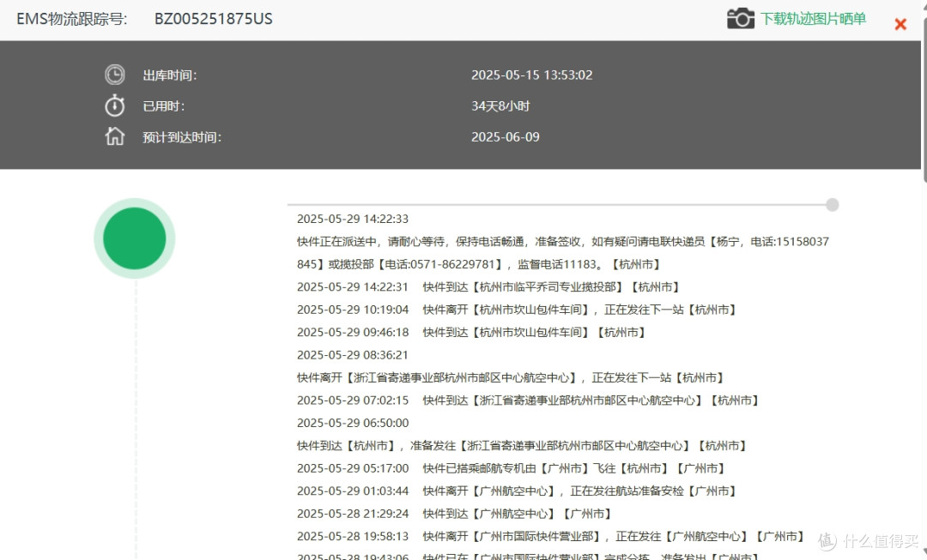Click the clock icon beside 出库时间
This screenshot has height=560, width=927.
click(x=115, y=75)
